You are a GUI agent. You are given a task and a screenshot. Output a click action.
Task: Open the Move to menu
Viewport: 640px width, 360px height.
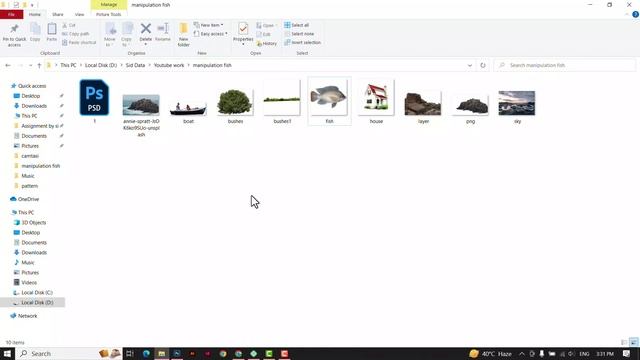pyautogui.click(x=110, y=35)
